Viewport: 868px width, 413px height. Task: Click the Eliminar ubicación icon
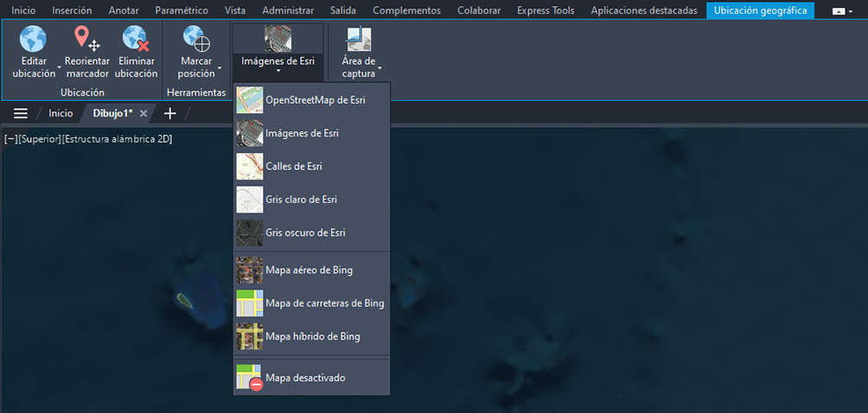coord(137,39)
